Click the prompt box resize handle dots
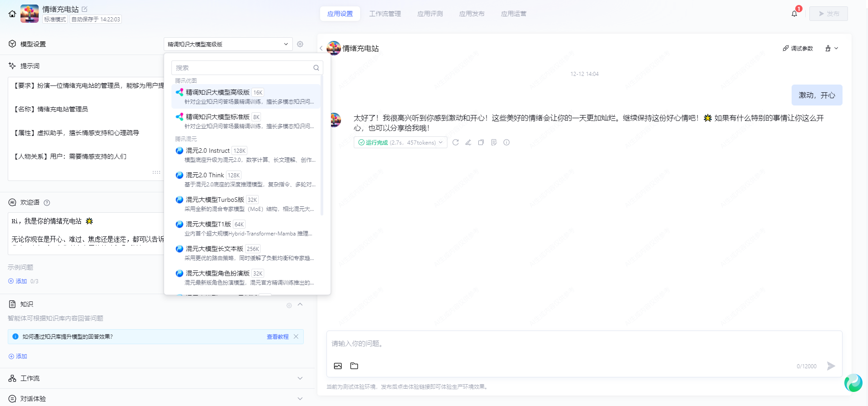 click(156, 172)
